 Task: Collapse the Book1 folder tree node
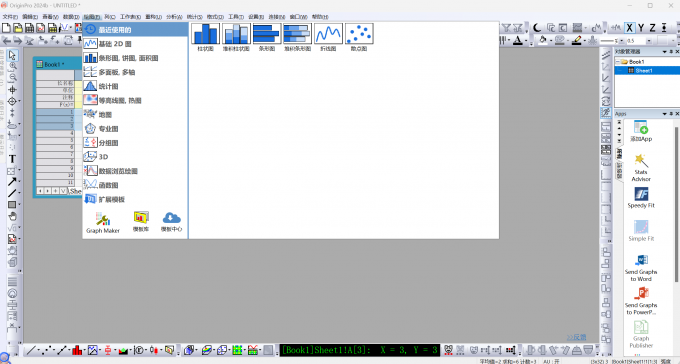(618, 62)
